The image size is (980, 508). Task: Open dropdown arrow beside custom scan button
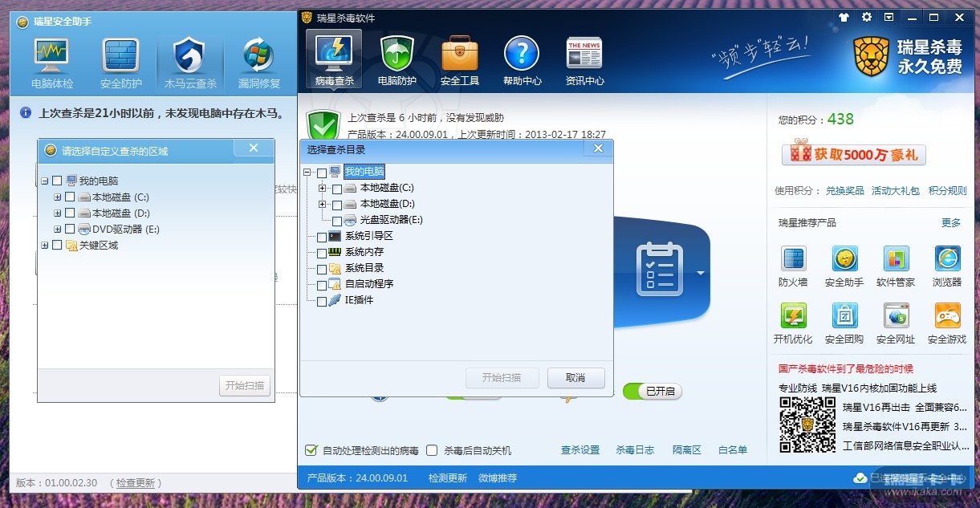700,273
